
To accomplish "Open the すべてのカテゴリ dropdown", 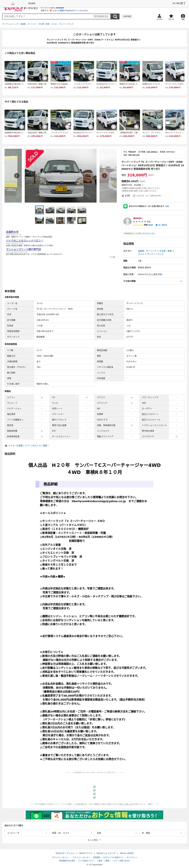I will coord(101,16).
